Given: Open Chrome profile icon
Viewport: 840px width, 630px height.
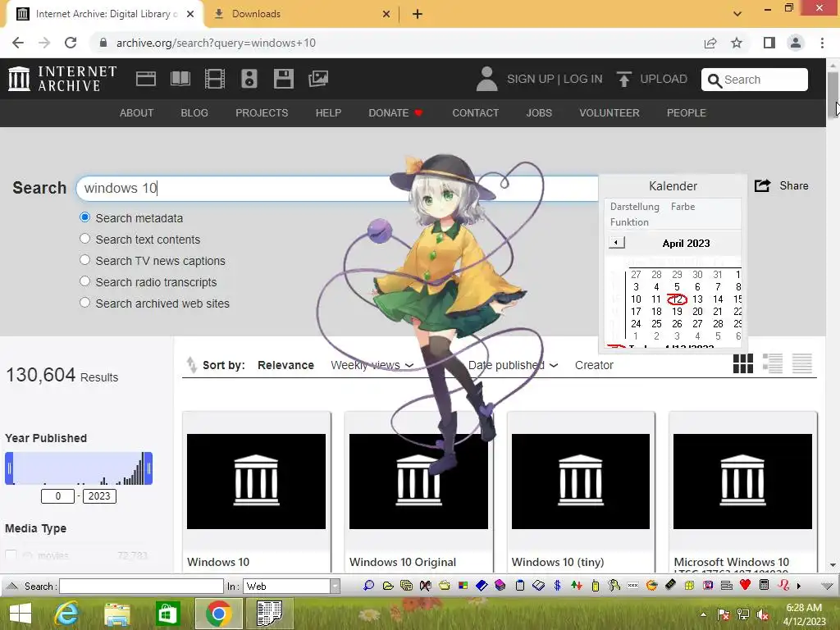Looking at the screenshot, I should [796, 43].
